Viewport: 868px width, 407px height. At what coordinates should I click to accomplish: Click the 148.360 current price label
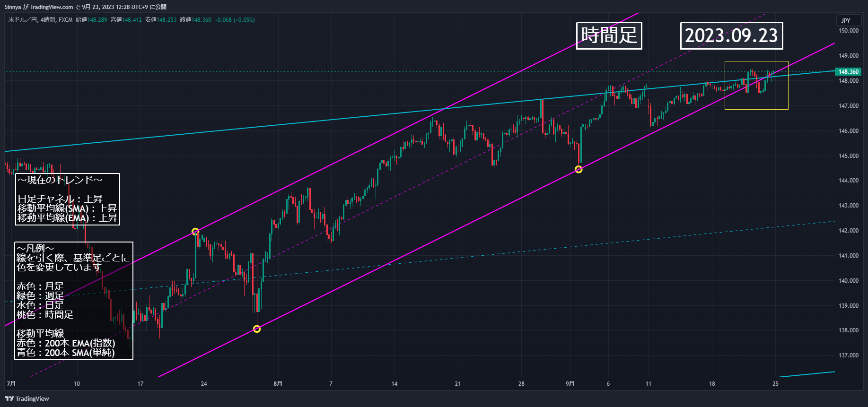point(849,72)
